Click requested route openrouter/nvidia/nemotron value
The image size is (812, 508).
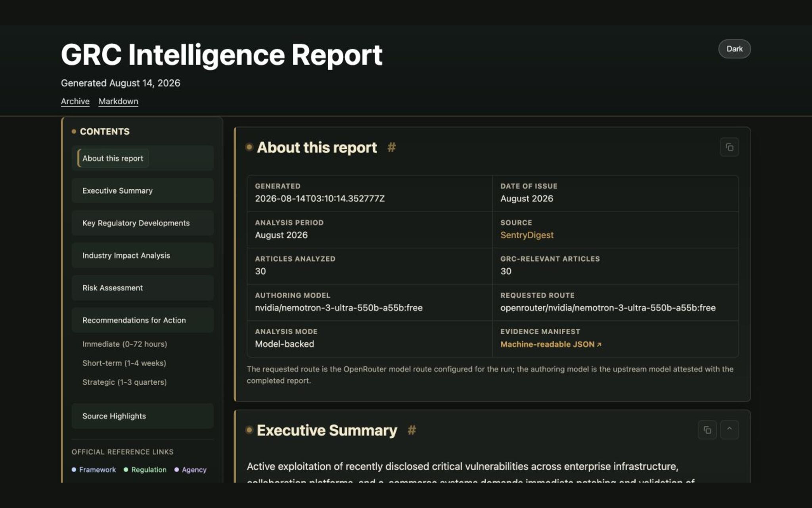pos(608,308)
